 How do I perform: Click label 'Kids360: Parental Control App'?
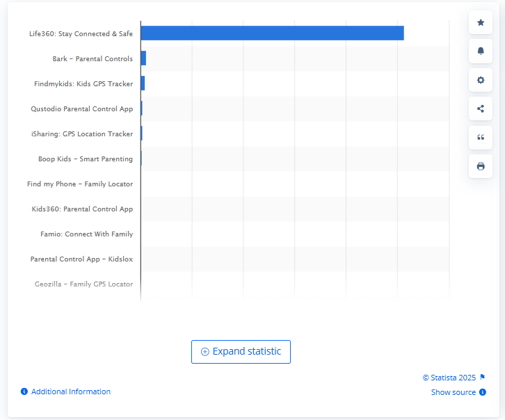pos(82,209)
